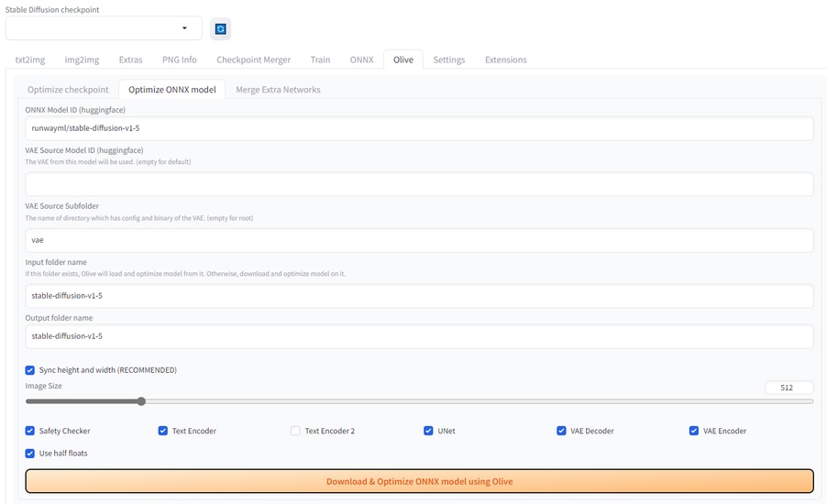Select the Optimize checkpoint sub-tab
This screenshot has height=504, width=827.
click(x=68, y=90)
